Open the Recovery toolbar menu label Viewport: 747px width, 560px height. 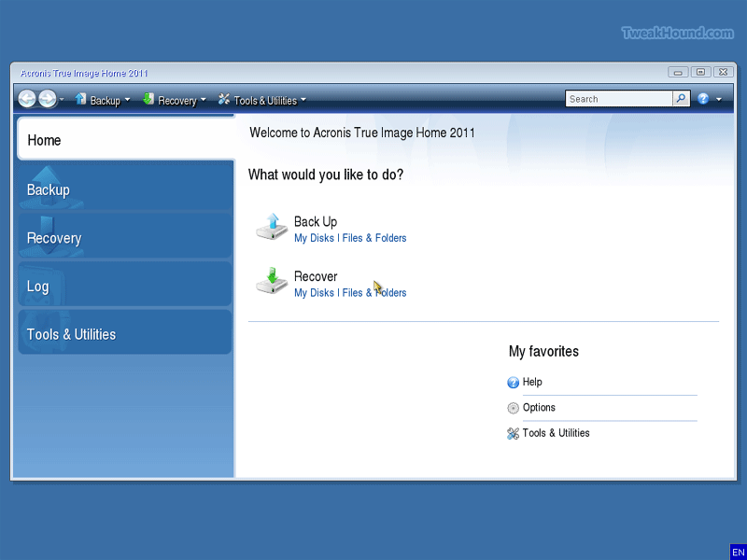click(x=177, y=101)
